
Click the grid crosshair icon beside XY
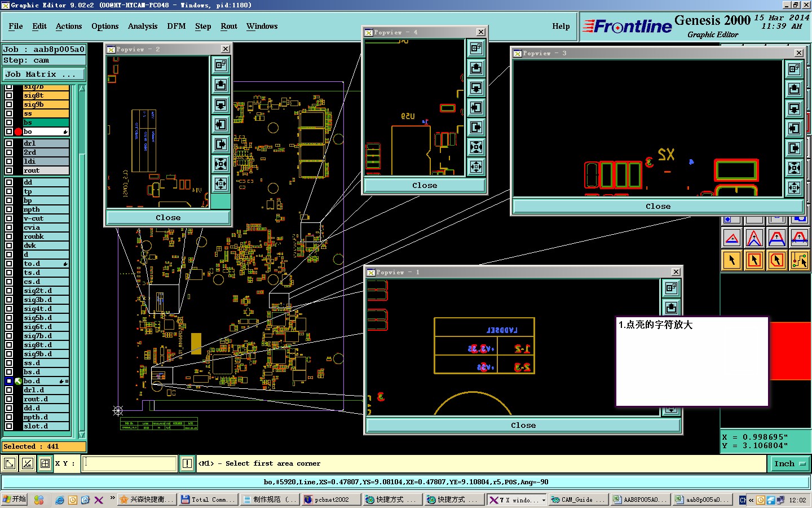point(45,463)
